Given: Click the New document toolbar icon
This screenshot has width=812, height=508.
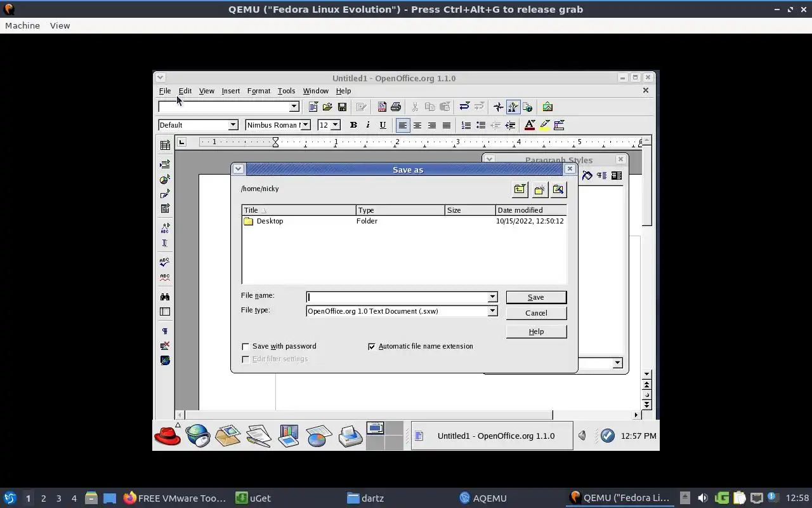Looking at the screenshot, I should pos(313,107).
